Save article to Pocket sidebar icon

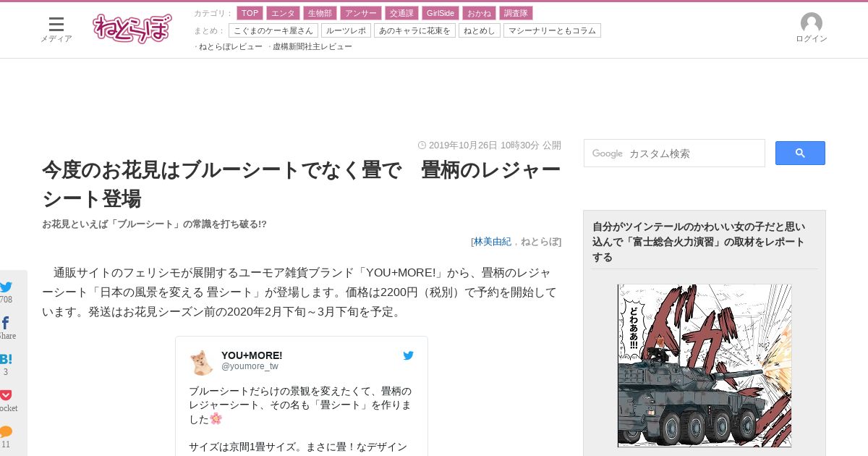(6, 395)
